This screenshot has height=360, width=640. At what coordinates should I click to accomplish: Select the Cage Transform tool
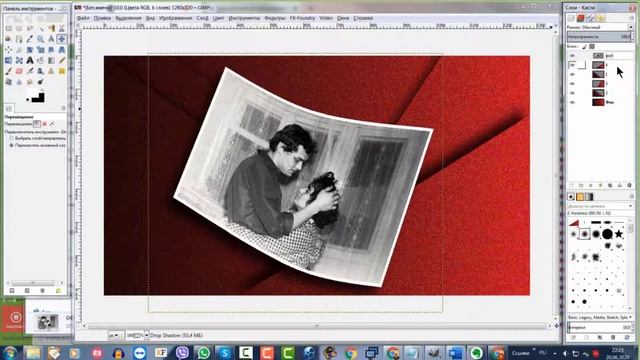click(19, 60)
